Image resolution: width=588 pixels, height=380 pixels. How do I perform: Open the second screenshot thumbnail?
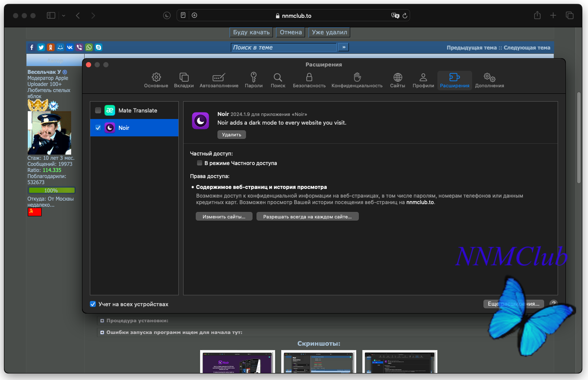(x=319, y=361)
